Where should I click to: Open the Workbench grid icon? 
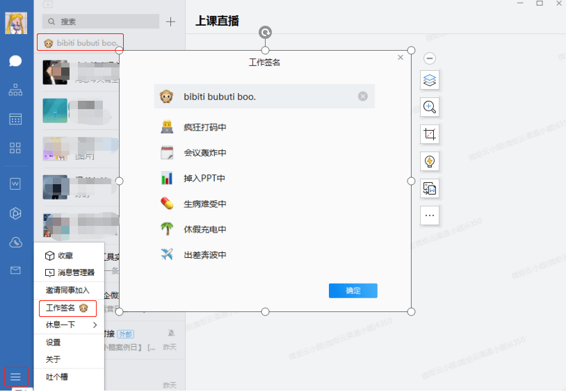[x=15, y=147]
